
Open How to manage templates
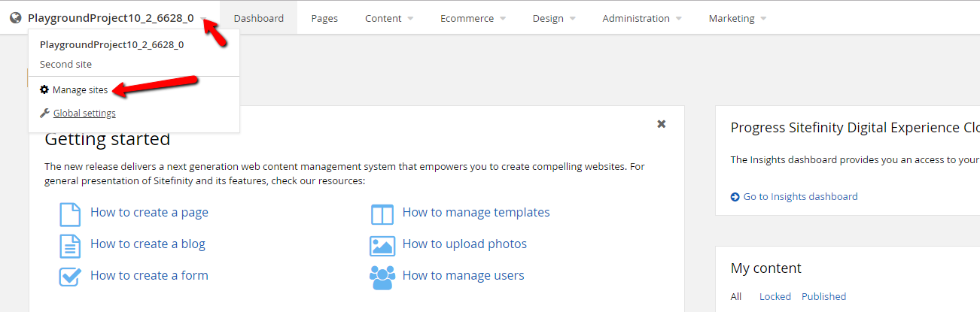coord(476,213)
